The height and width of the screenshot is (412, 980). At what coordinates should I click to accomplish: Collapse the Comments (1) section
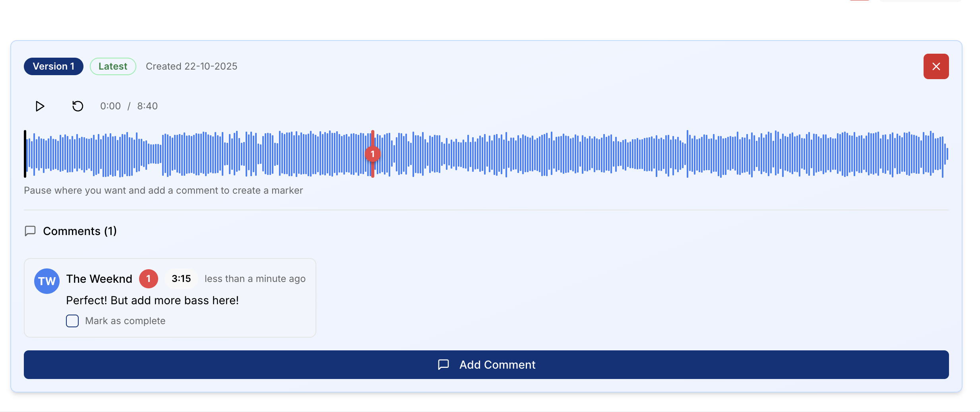click(x=79, y=231)
